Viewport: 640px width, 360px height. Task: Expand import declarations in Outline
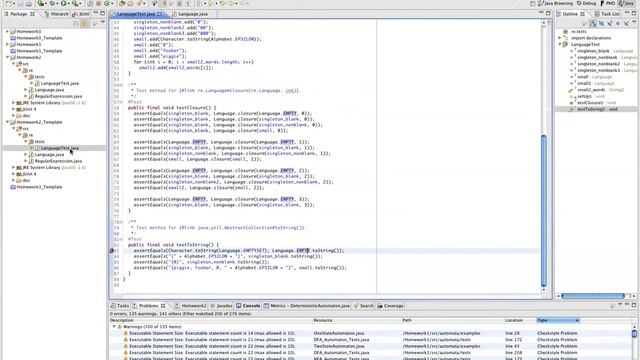pyautogui.click(x=560, y=38)
